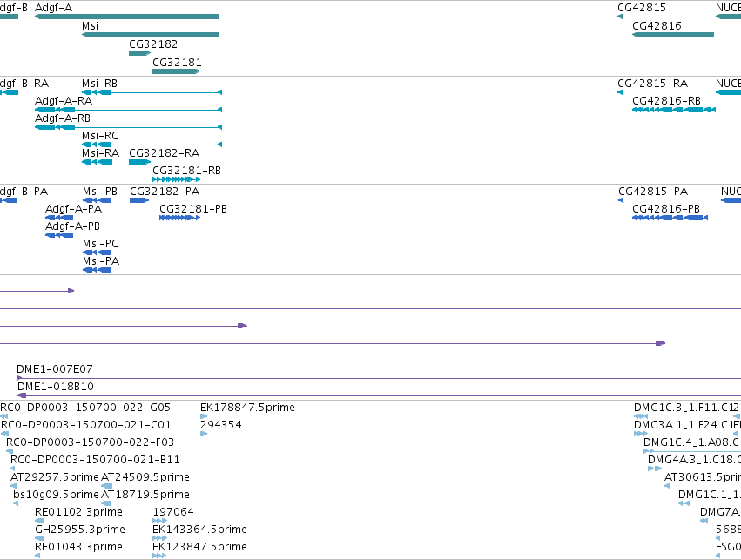This screenshot has height=560, width=741.
Task: Select the AT29257.5prime EST label
Action: (55, 477)
